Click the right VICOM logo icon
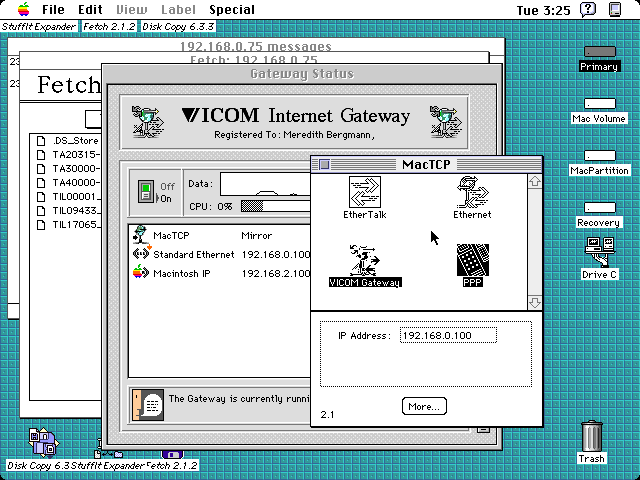Screen dimensions: 640x480 pos(445,121)
